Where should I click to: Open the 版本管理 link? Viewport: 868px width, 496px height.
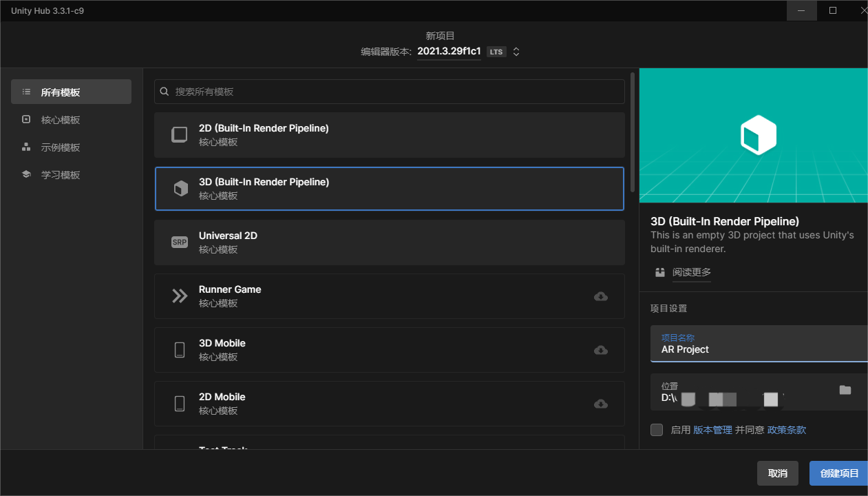point(712,430)
